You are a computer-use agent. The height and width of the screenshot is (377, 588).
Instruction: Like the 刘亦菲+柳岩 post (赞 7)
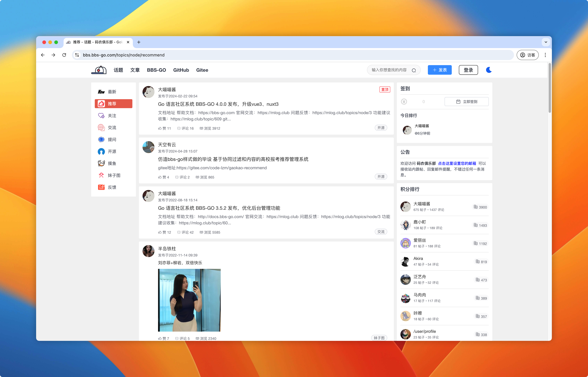[163, 339]
